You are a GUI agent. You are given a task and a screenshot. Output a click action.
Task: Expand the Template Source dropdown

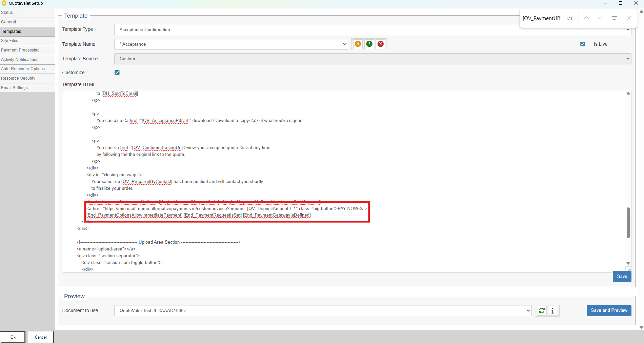pyautogui.click(x=372, y=59)
